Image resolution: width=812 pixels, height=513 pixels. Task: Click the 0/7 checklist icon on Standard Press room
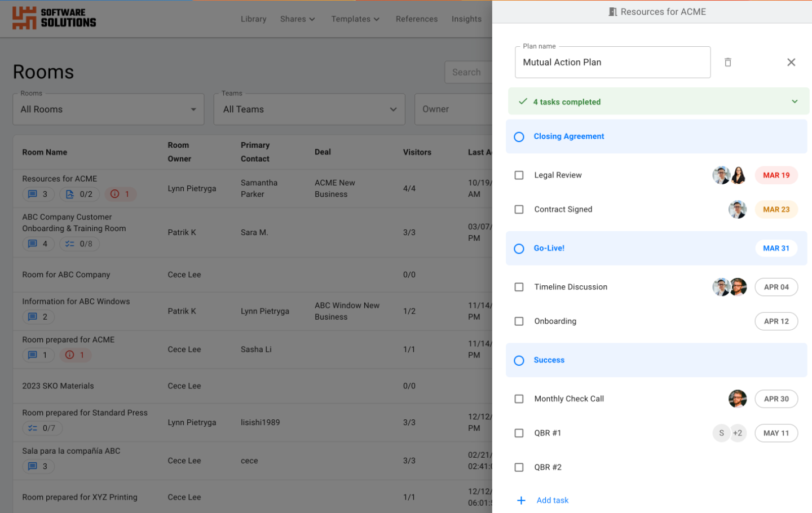click(x=42, y=428)
